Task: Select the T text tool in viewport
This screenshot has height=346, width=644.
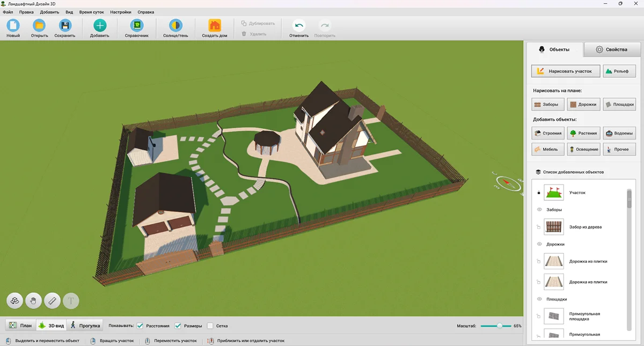Action: pyautogui.click(x=71, y=300)
